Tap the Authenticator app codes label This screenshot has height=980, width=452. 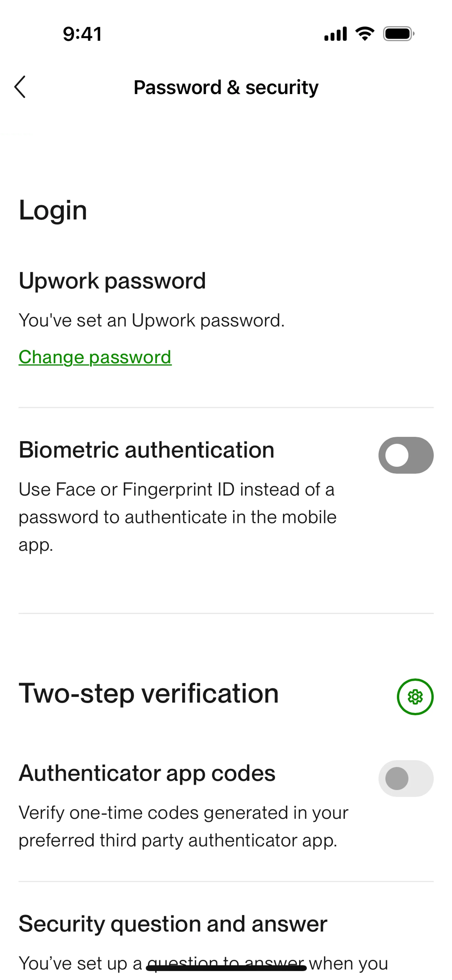[x=147, y=773]
